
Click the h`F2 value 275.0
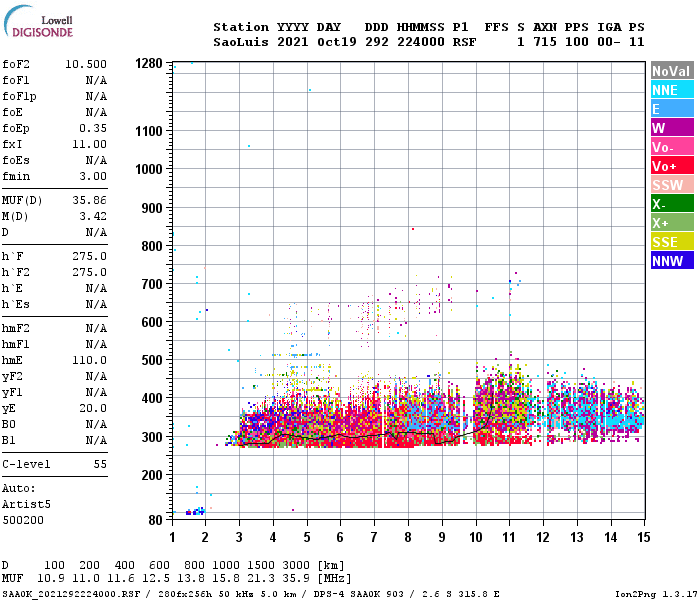tap(90, 272)
